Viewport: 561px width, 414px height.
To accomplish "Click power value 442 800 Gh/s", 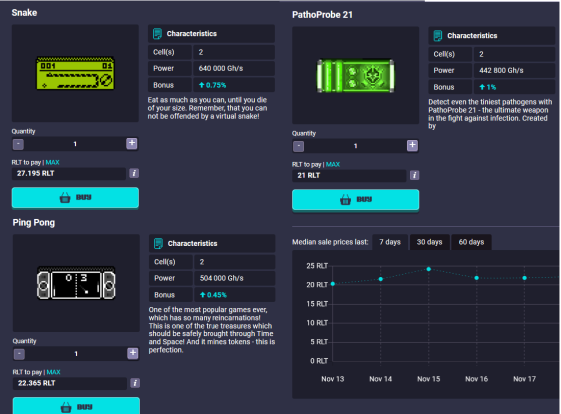I will 501,70.
